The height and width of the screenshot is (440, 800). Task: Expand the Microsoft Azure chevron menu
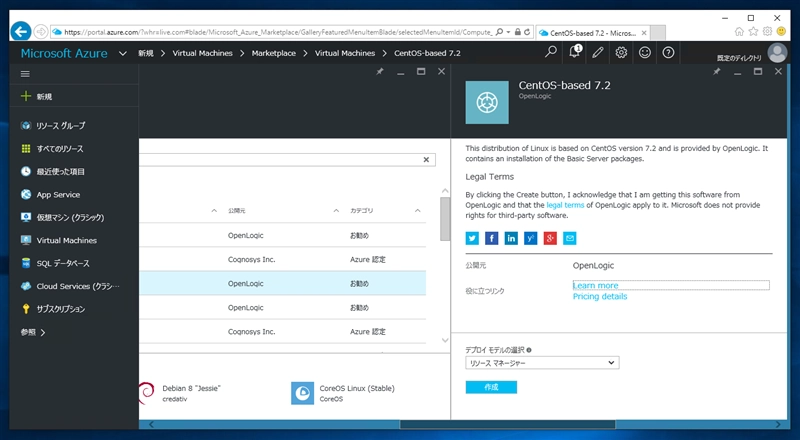(122, 53)
